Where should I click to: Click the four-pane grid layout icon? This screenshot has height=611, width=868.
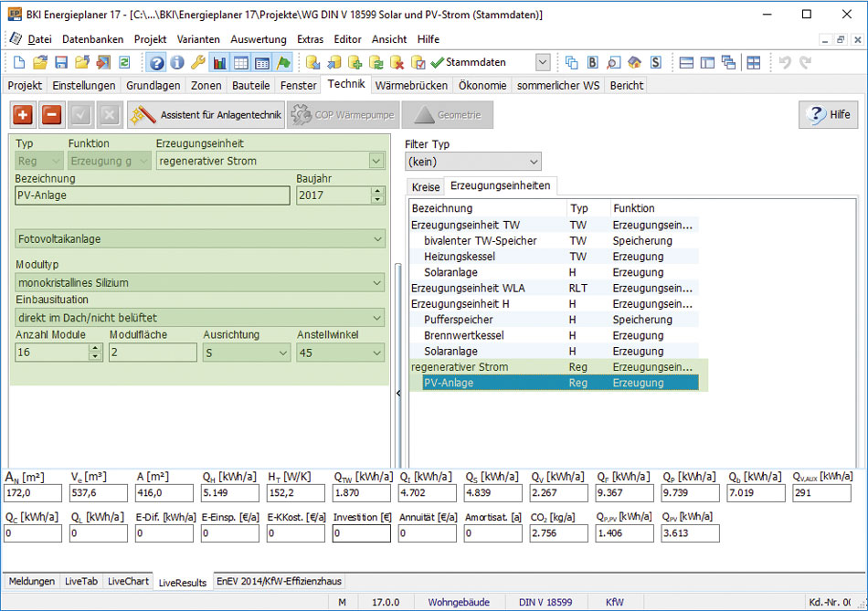point(754,62)
